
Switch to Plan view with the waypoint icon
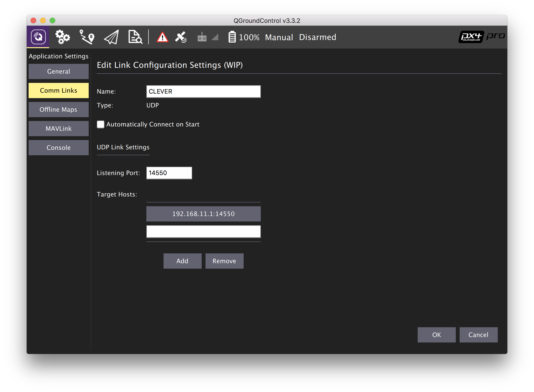point(86,37)
